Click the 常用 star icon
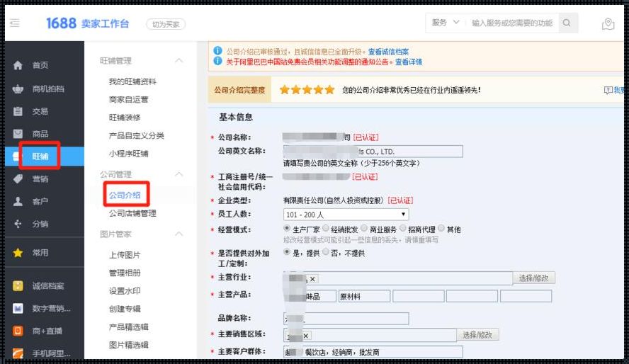The image size is (629, 364). [x=18, y=253]
